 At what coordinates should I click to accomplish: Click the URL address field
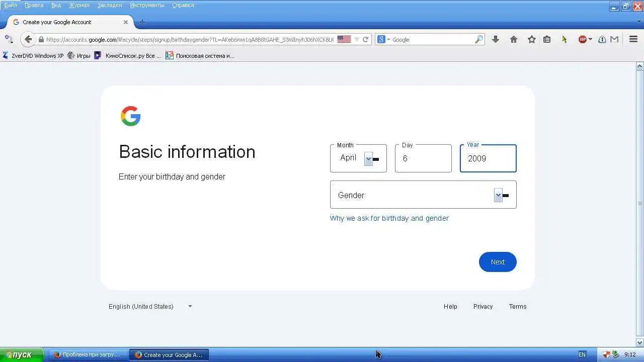(190, 39)
